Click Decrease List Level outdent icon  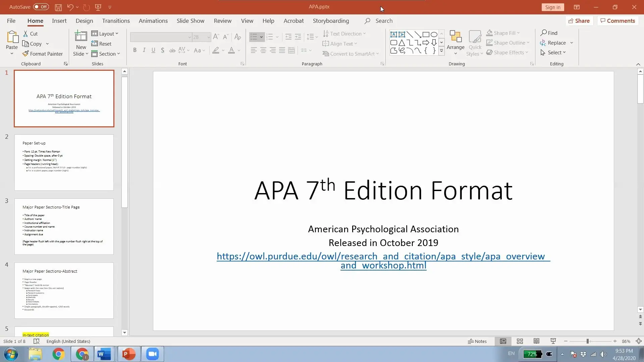pos(288,37)
